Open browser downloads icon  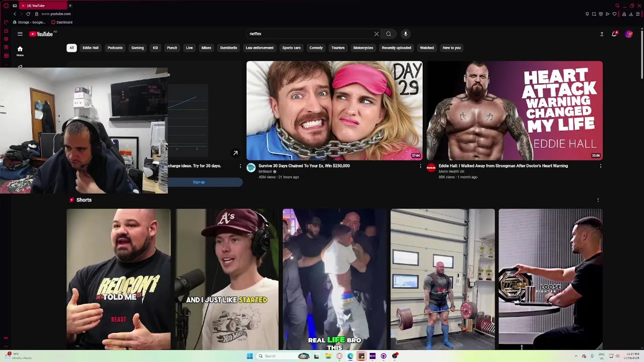pyautogui.click(x=631, y=14)
